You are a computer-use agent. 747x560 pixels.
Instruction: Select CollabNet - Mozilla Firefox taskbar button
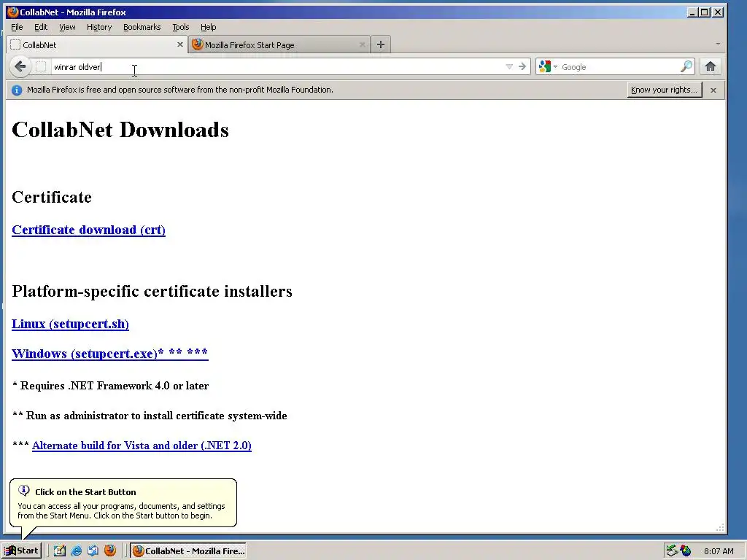[189, 551]
